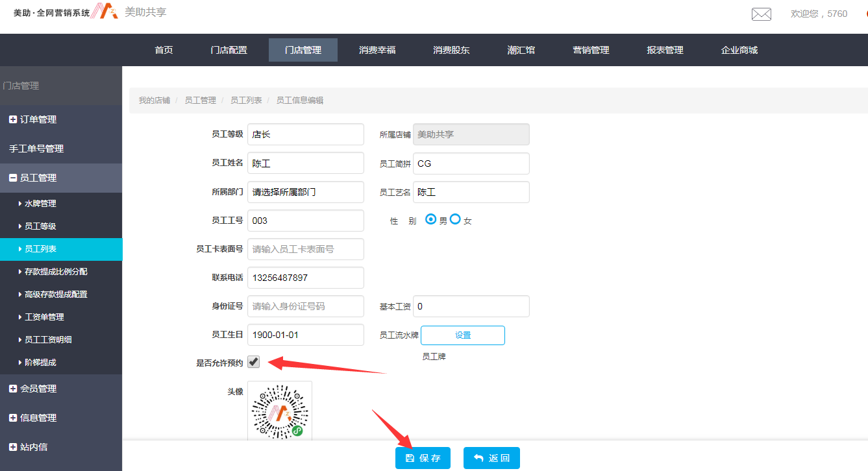Click the 员工艺名 input field
Viewport: 868px width, 471px height.
(x=471, y=192)
